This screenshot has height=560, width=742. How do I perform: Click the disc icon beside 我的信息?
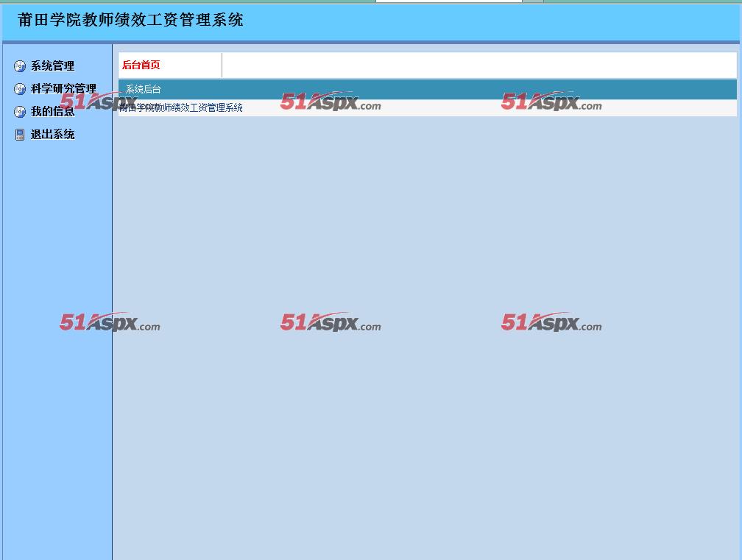[20, 112]
